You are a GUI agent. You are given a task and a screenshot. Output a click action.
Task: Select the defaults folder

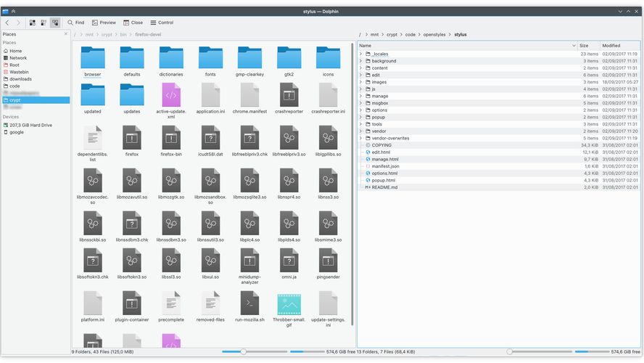[x=132, y=57]
